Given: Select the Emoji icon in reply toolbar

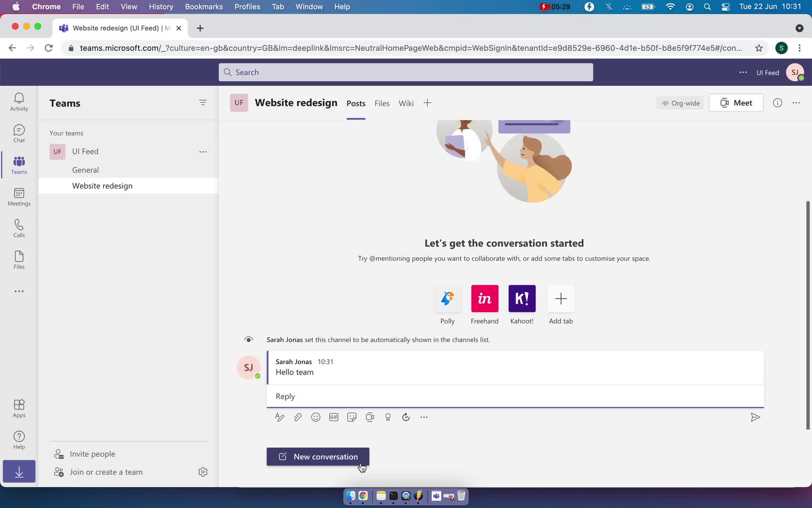Looking at the screenshot, I should [x=315, y=417].
